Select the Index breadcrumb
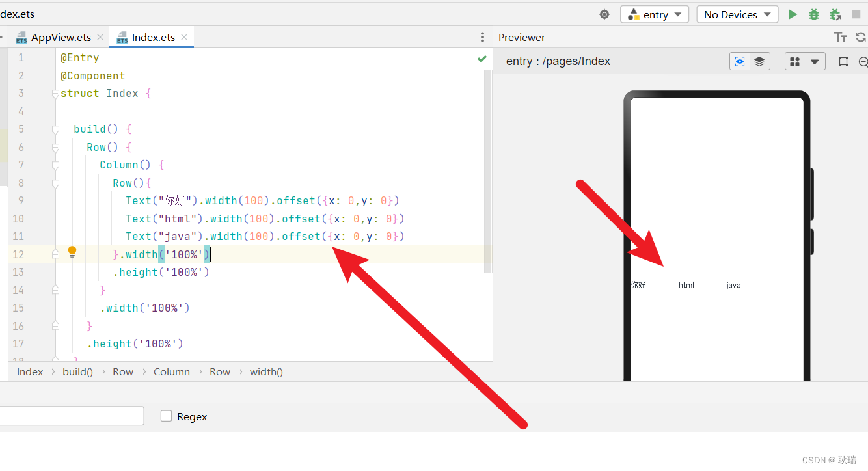 click(x=30, y=372)
